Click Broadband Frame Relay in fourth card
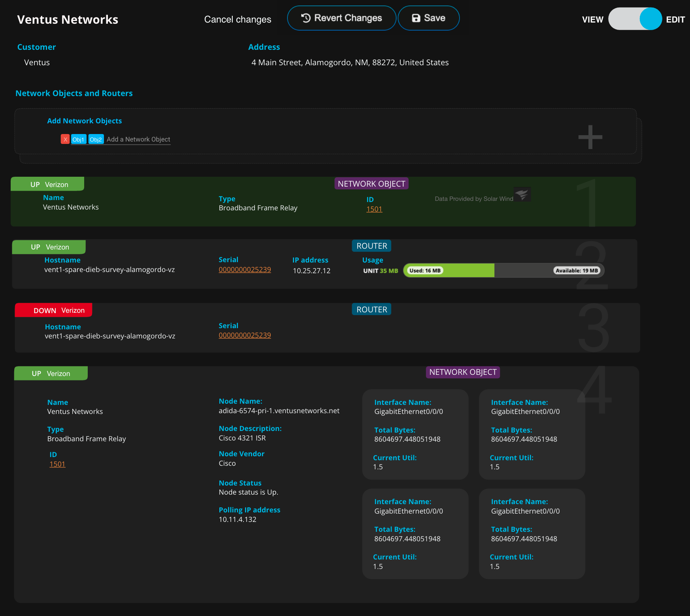690x616 pixels. click(87, 439)
